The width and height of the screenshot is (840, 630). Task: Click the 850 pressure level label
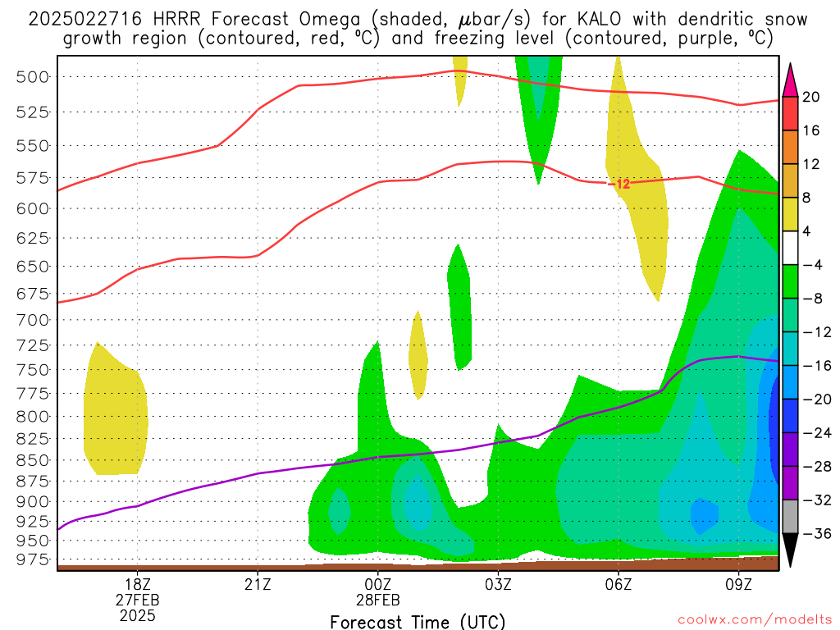32,460
